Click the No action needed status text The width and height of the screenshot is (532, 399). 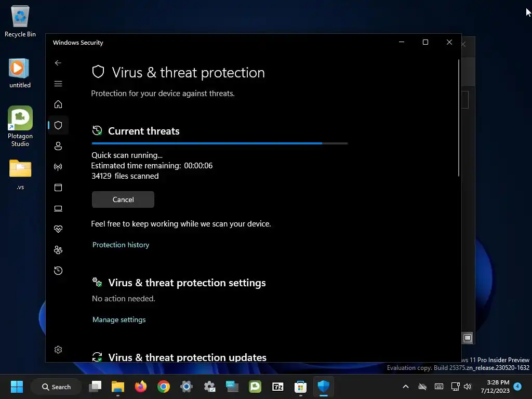[x=124, y=299]
